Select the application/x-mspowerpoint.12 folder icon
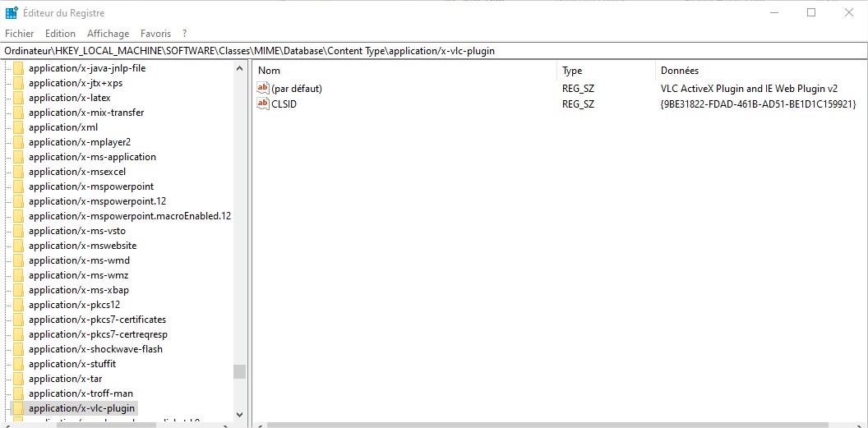Screen dimensions: 868x428 (19, 201)
